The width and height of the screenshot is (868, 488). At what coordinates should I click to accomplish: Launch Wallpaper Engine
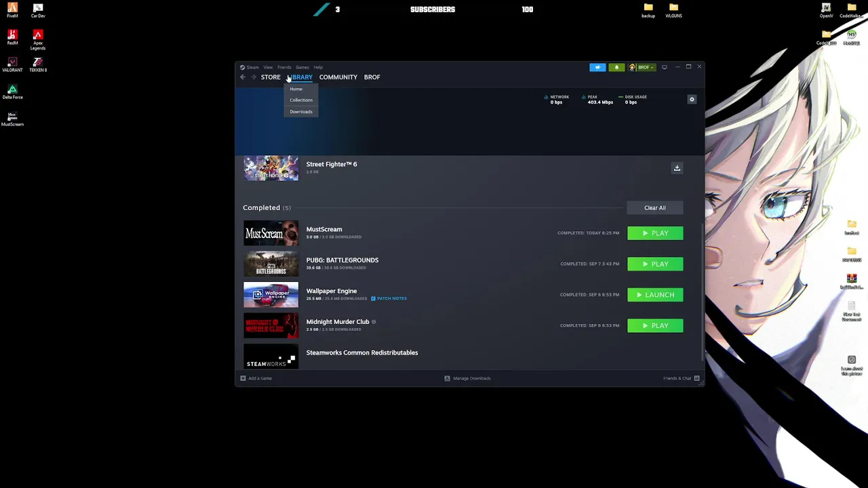[655, 295]
